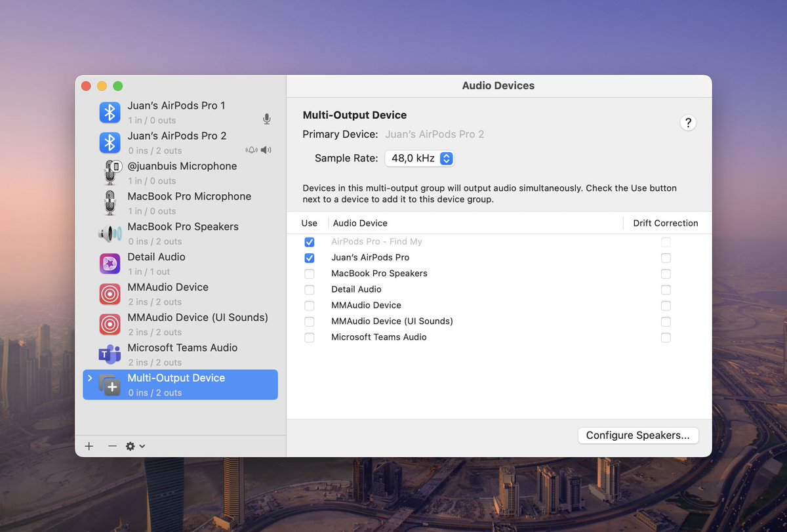Screen dimensions: 787x532
Task: Click microphone input indicator on AirPods Pro 1
Action: coord(266,119)
